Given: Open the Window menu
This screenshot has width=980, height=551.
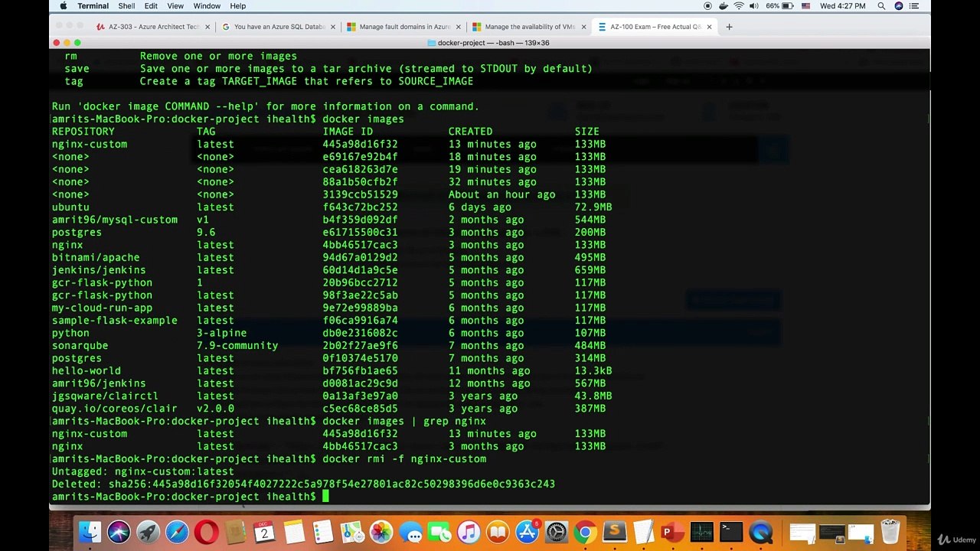Looking at the screenshot, I should pos(207,6).
